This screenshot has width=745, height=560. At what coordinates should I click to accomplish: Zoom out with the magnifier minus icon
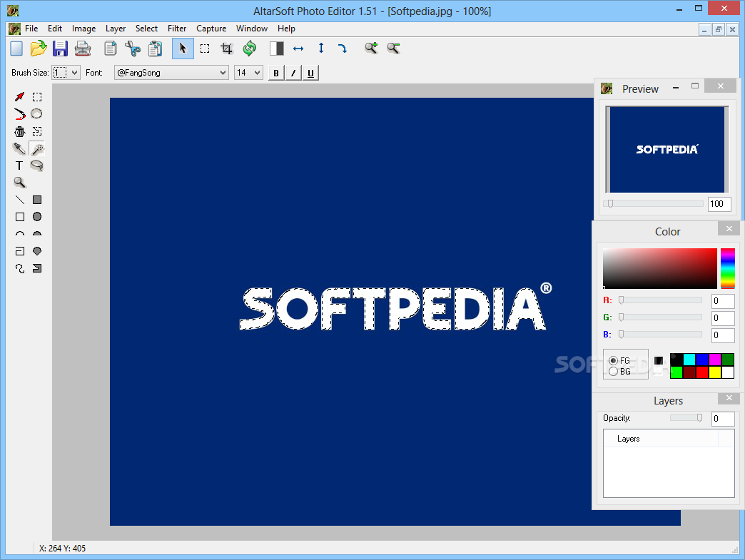pyautogui.click(x=393, y=48)
